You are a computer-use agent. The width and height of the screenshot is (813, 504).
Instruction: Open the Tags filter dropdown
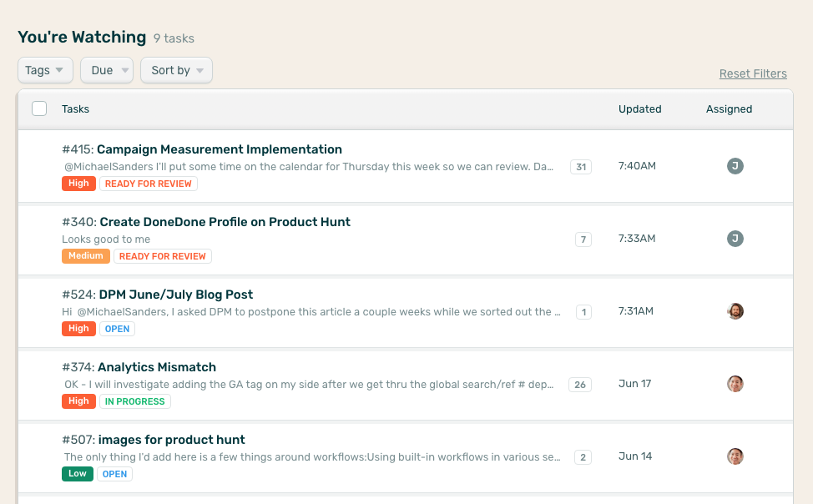click(x=45, y=70)
